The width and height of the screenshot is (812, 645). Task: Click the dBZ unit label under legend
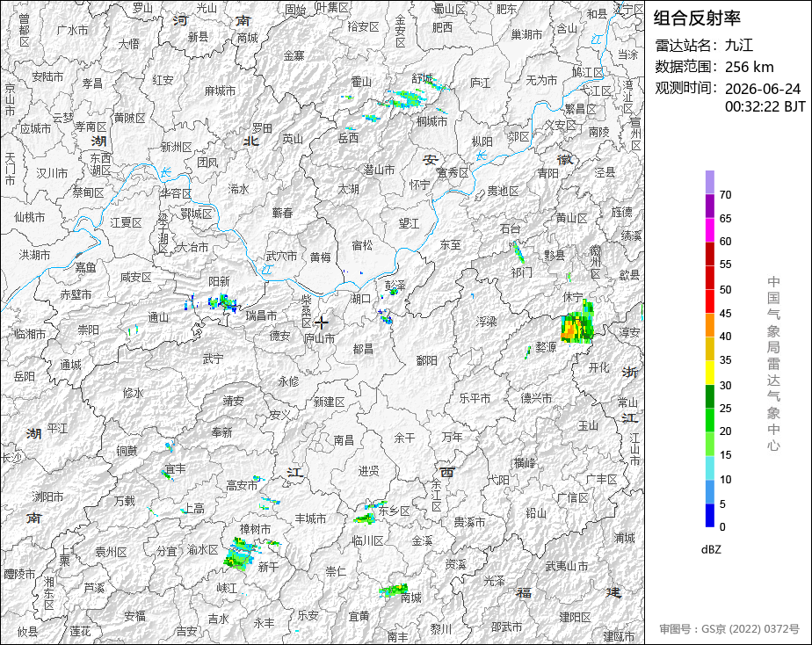click(x=710, y=550)
